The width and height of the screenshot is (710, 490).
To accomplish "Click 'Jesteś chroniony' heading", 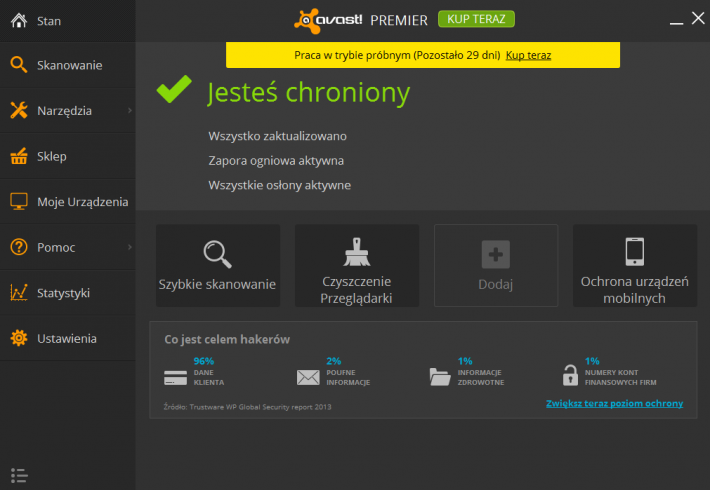I will coord(309,93).
